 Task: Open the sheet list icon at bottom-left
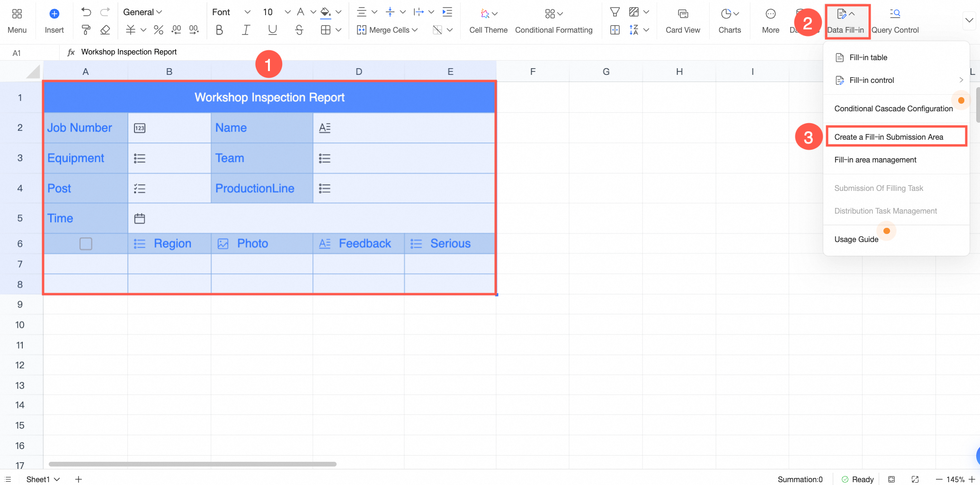pos(8,479)
